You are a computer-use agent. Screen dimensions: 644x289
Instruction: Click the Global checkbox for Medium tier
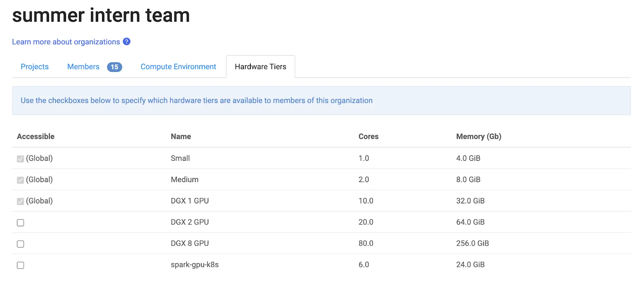click(x=21, y=180)
